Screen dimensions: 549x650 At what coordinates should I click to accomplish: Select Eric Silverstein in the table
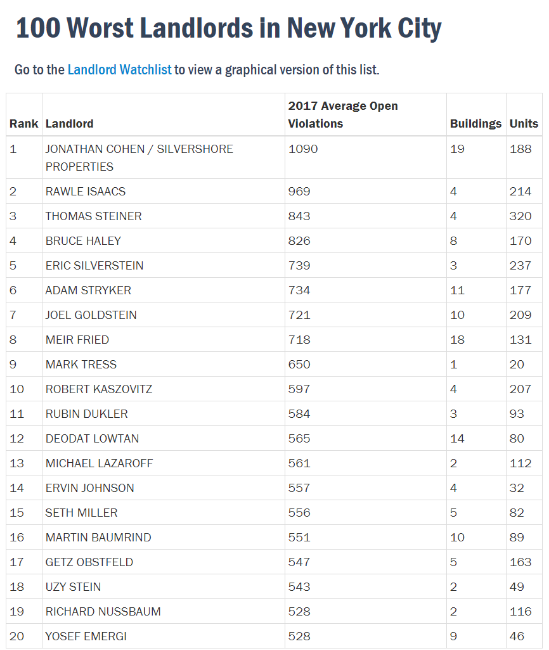click(x=95, y=265)
